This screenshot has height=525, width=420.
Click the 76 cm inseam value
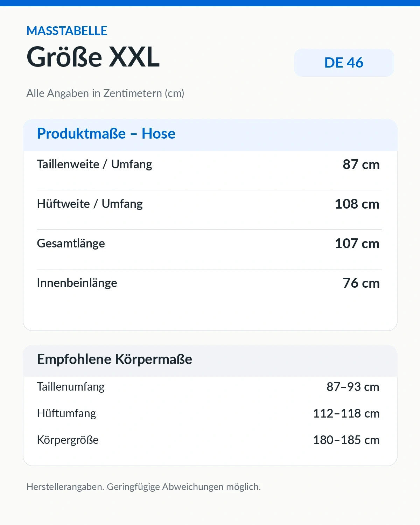(361, 283)
